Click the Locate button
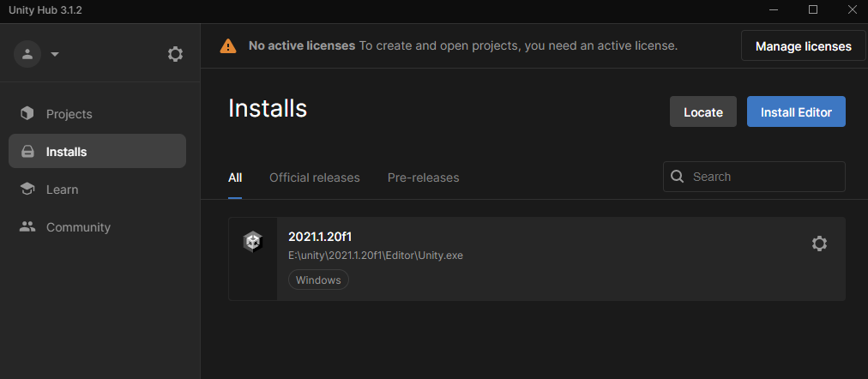 703,111
